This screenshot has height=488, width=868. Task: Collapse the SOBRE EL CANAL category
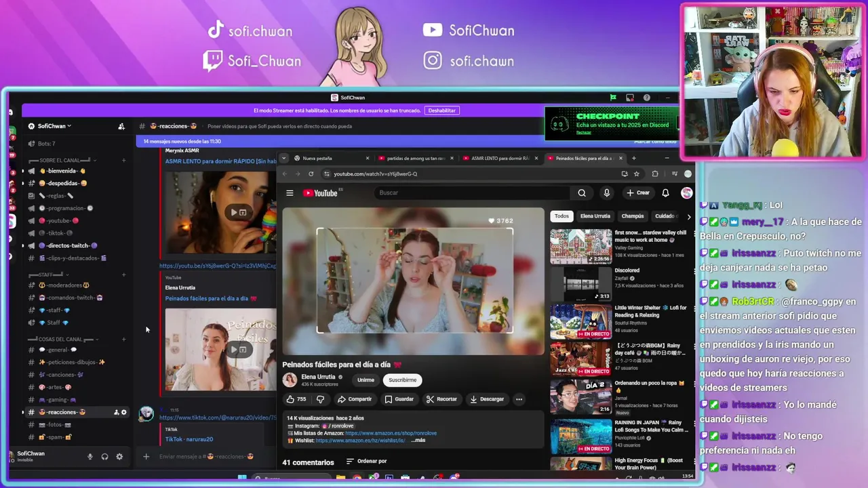click(61, 161)
